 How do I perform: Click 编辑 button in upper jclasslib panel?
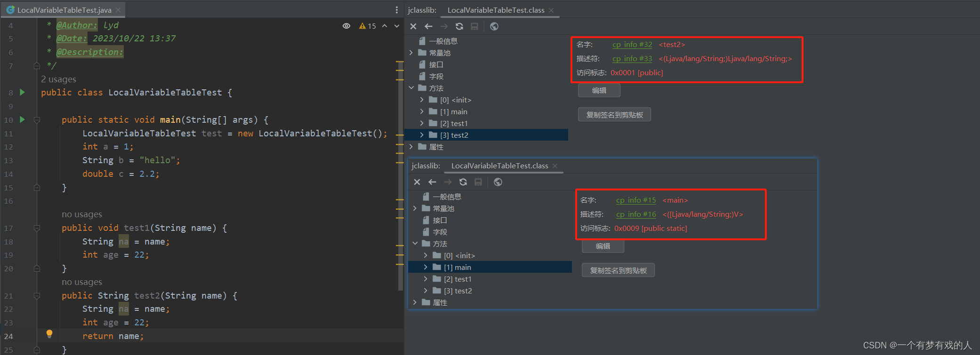tap(599, 90)
